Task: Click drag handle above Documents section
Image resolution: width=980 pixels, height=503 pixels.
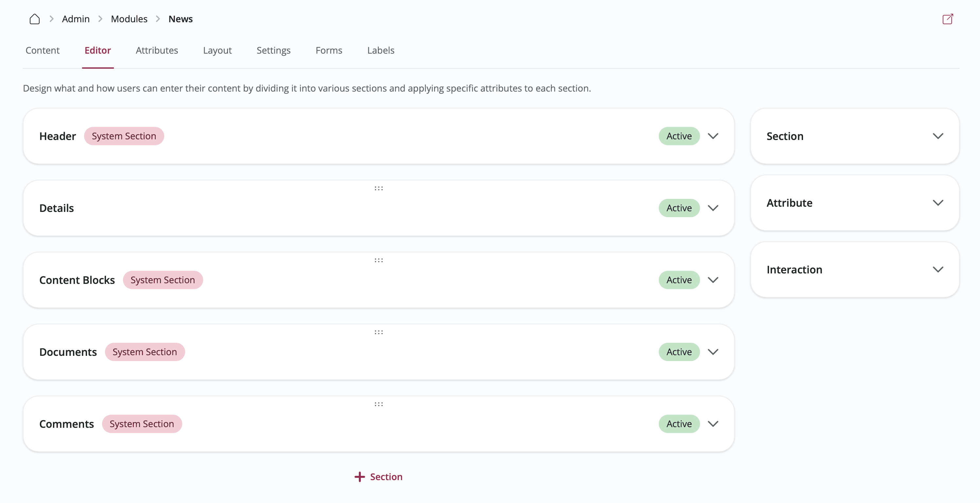Action: tap(378, 332)
